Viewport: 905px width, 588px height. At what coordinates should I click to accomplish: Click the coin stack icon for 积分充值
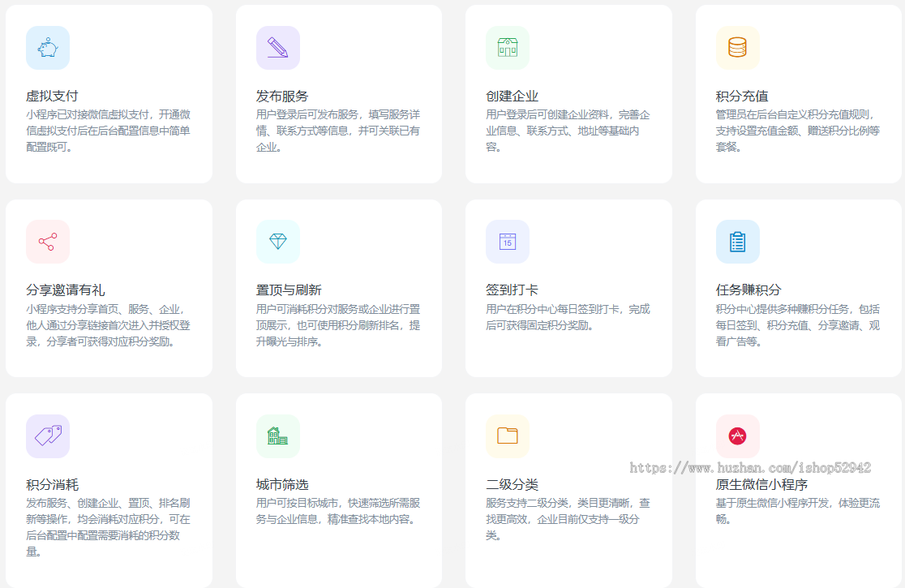coord(738,48)
